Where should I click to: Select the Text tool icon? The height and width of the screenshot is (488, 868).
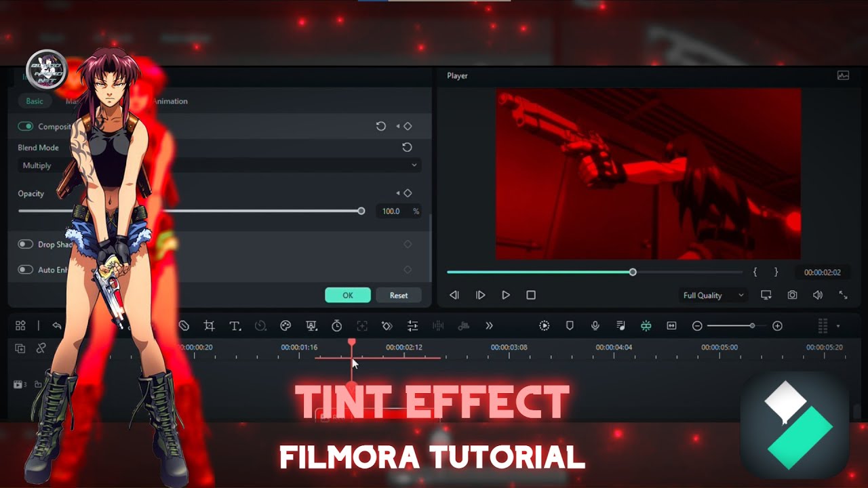click(x=235, y=326)
